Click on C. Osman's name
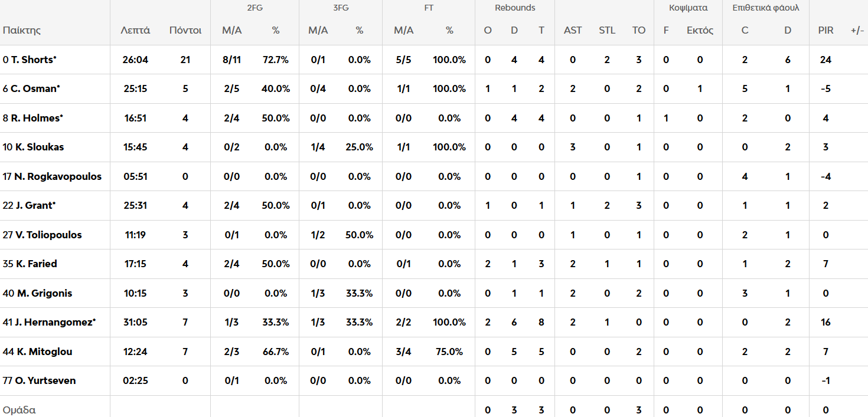Viewport: 868px width, 417px height. (35, 88)
